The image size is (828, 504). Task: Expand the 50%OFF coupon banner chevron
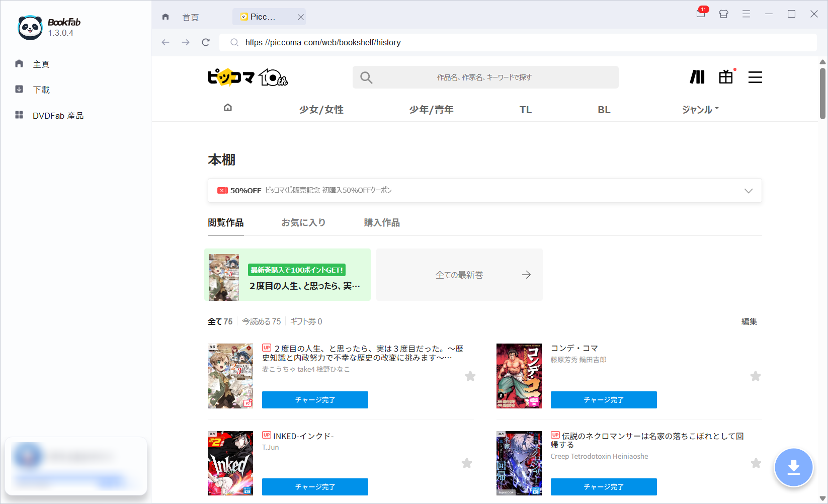coord(749,191)
